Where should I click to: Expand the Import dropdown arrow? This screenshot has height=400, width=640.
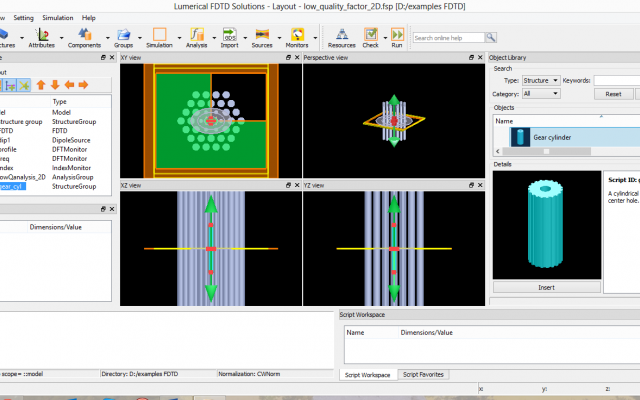245,38
